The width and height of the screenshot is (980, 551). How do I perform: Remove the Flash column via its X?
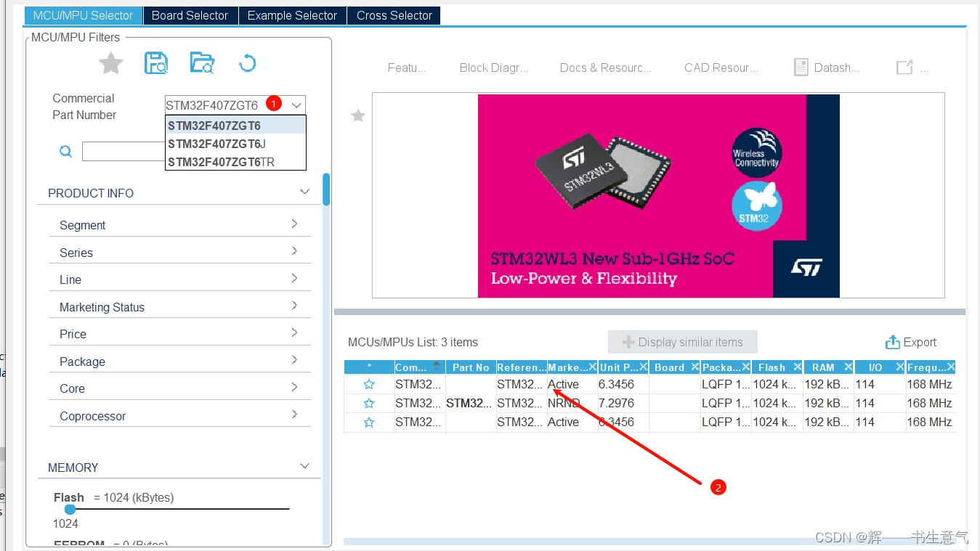pyautogui.click(x=798, y=367)
